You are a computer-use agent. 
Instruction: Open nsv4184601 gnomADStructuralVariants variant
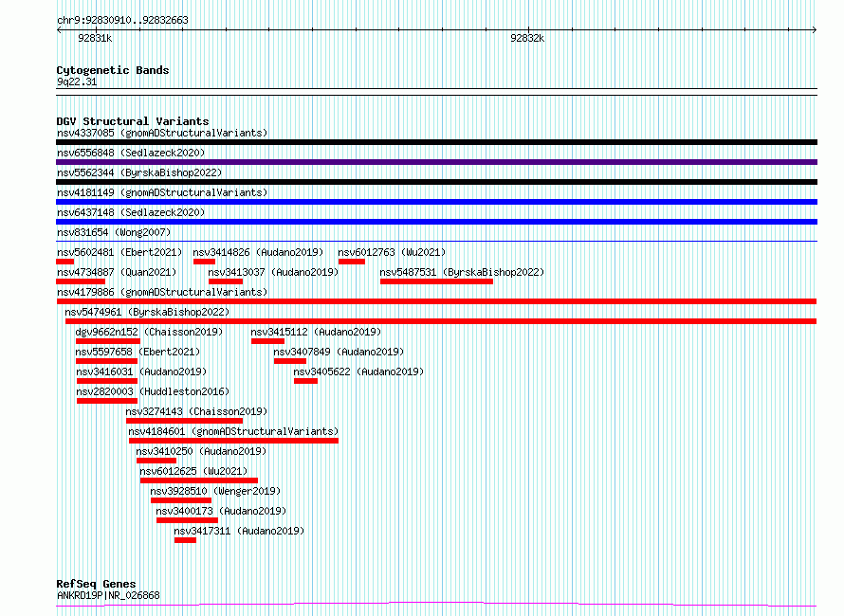pyautogui.click(x=233, y=431)
